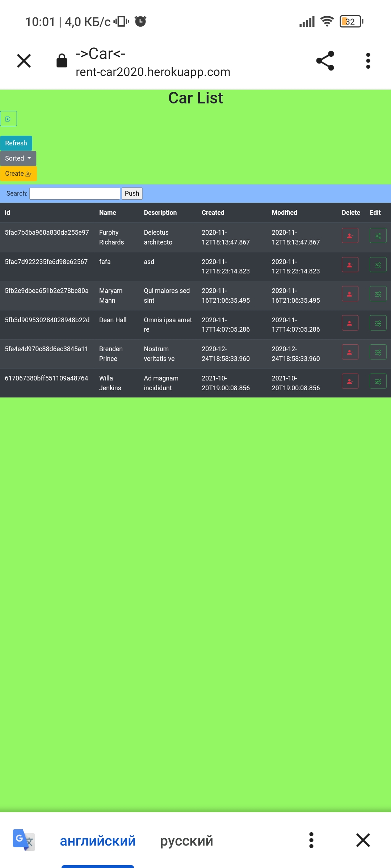Select id 5fad7b5ba960a830da255e97
This screenshot has height=868, width=391.
pyautogui.click(x=47, y=233)
